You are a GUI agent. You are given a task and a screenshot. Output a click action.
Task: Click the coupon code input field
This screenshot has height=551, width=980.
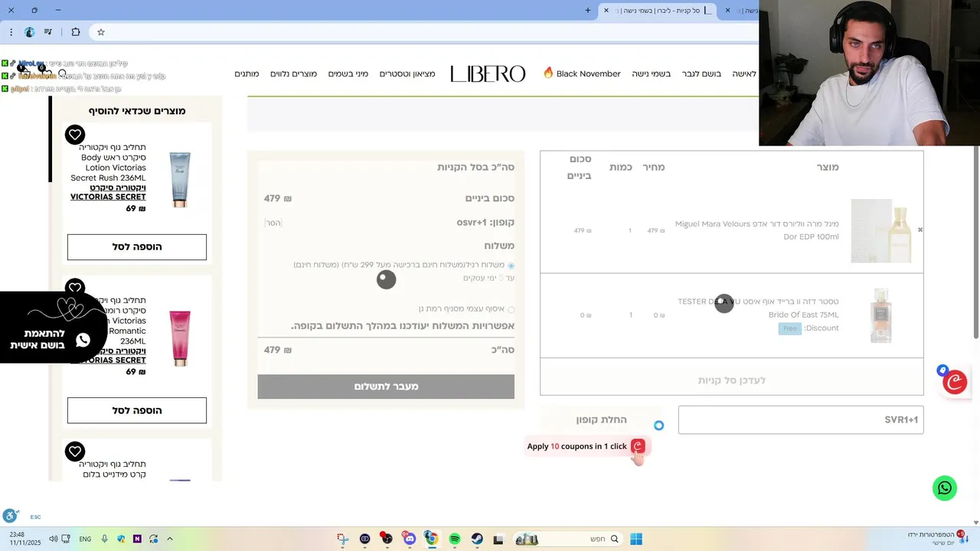tap(801, 419)
